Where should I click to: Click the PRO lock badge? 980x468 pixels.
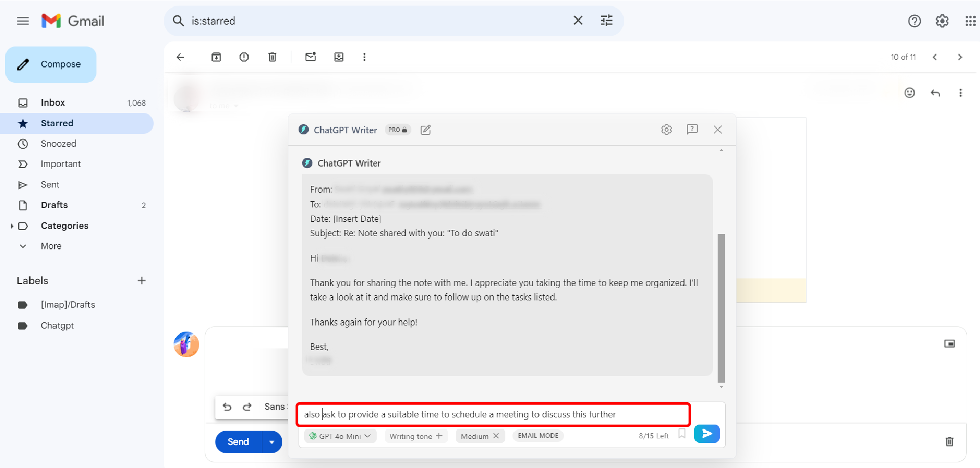(398, 130)
